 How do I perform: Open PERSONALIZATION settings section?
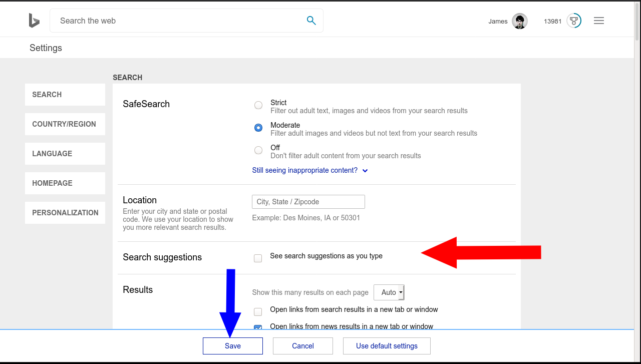65,213
